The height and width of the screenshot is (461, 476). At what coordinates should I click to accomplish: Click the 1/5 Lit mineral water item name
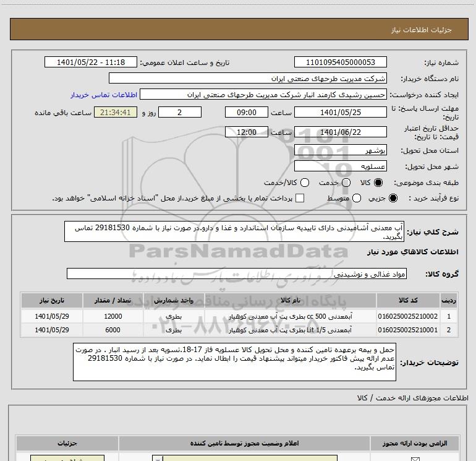(x=290, y=330)
